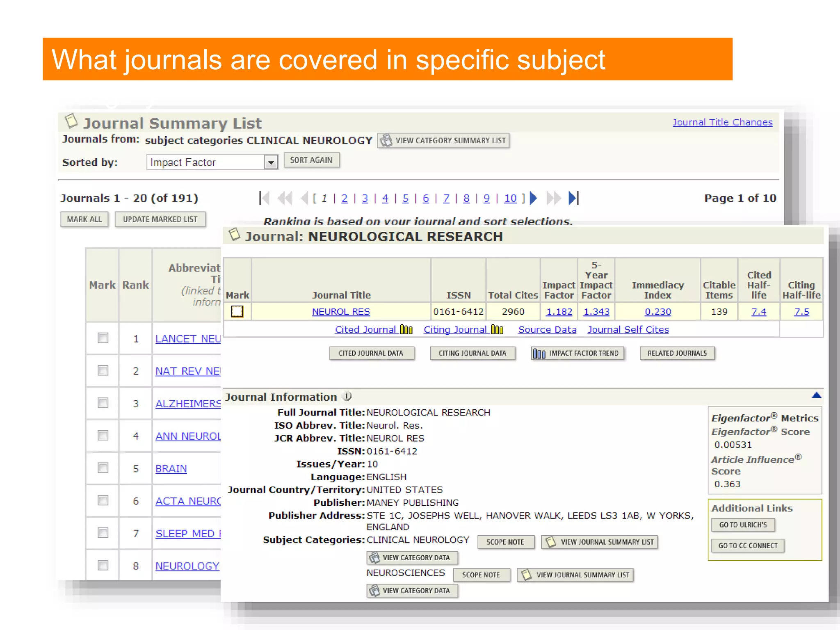View Journal Summary List for Neurosciences
This screenshot has width=840, height=630.
point(575,575)
